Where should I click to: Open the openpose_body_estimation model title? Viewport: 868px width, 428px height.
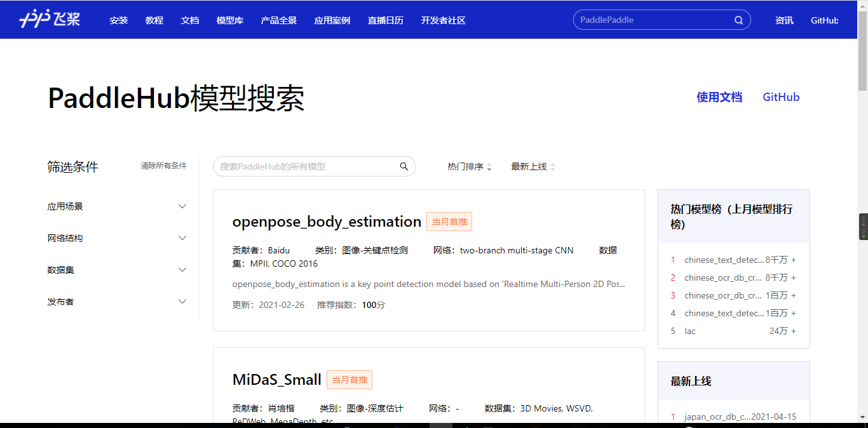[x=327, y=222]
